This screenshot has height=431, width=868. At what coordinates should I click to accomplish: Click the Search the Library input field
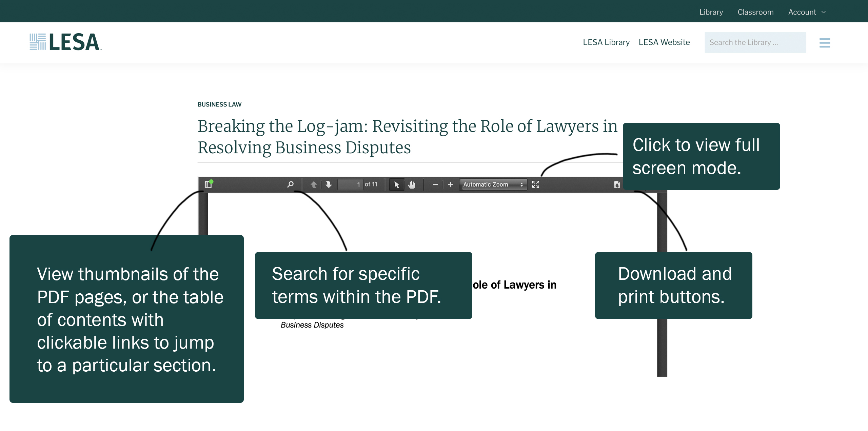click(754, 42)
